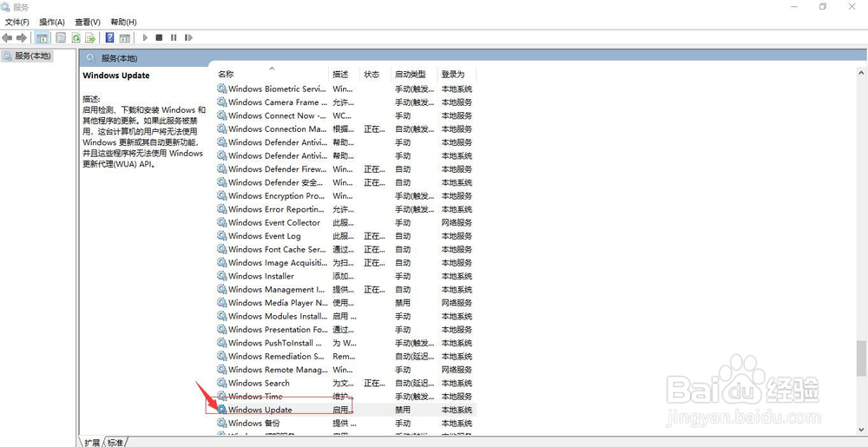The height and width of the screenshot is (447, 868).
Task: Click the gear icon beside Windows Update
Action: [x=222, y=410]
